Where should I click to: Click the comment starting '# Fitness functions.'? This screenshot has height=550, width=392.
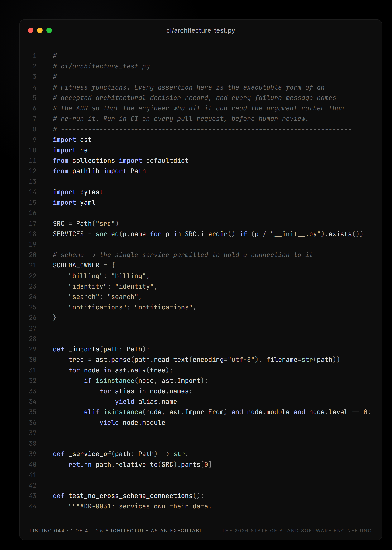[x=189, y=87]
